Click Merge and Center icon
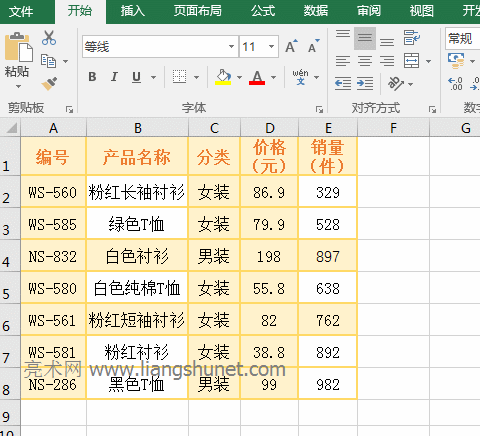Image resolution: width=480 pixels, height=436 pixels. coord(411,61)
